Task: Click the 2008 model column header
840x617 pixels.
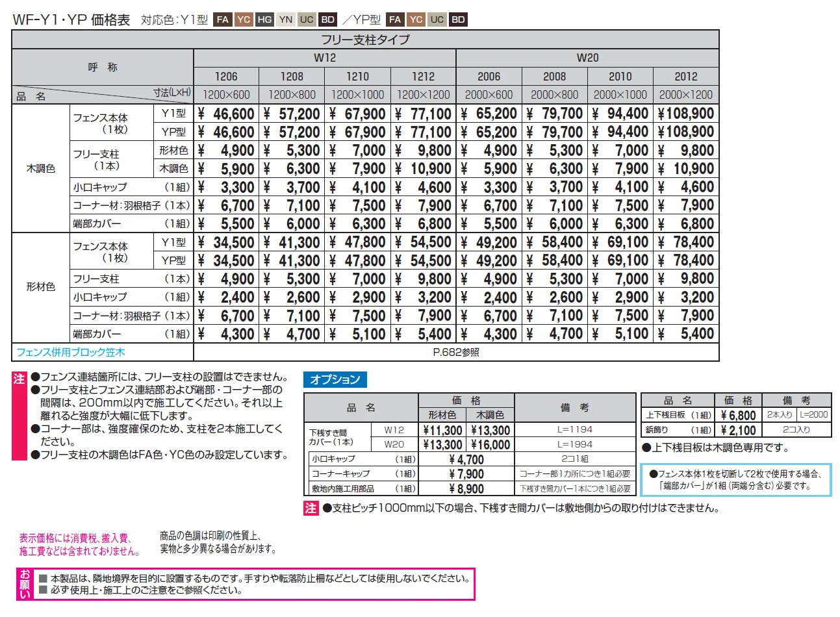Action: [x=555, y=76]
